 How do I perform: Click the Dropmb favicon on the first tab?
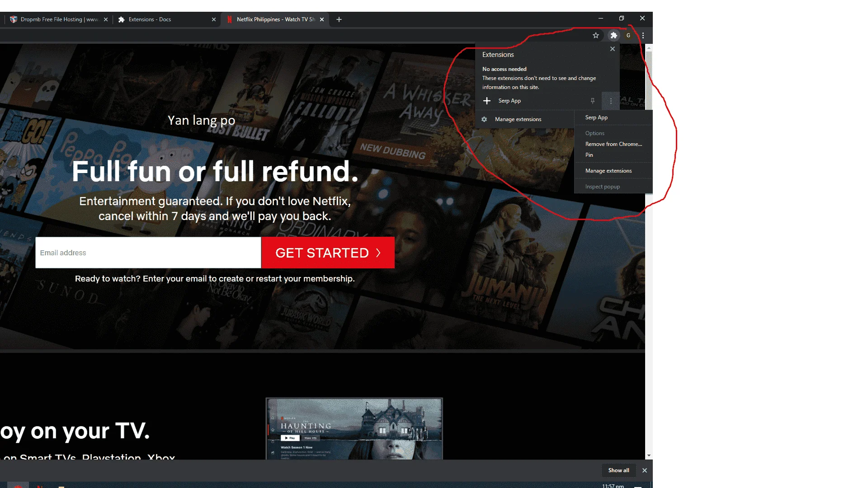tap(14, 19)
